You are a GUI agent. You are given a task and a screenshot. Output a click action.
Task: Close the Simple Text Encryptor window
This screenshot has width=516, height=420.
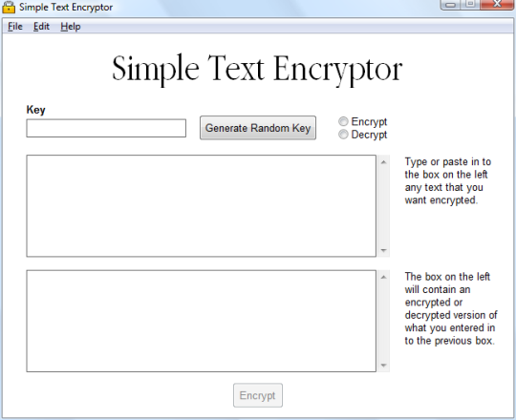[497, 5]
